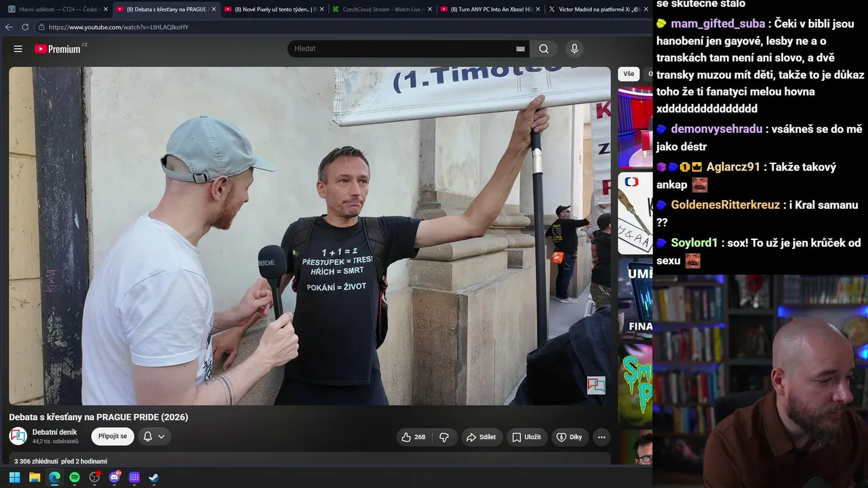Screen dimensions: 868x488
Task: Dislike the video with thumbs down
Action: pos(444,437)
